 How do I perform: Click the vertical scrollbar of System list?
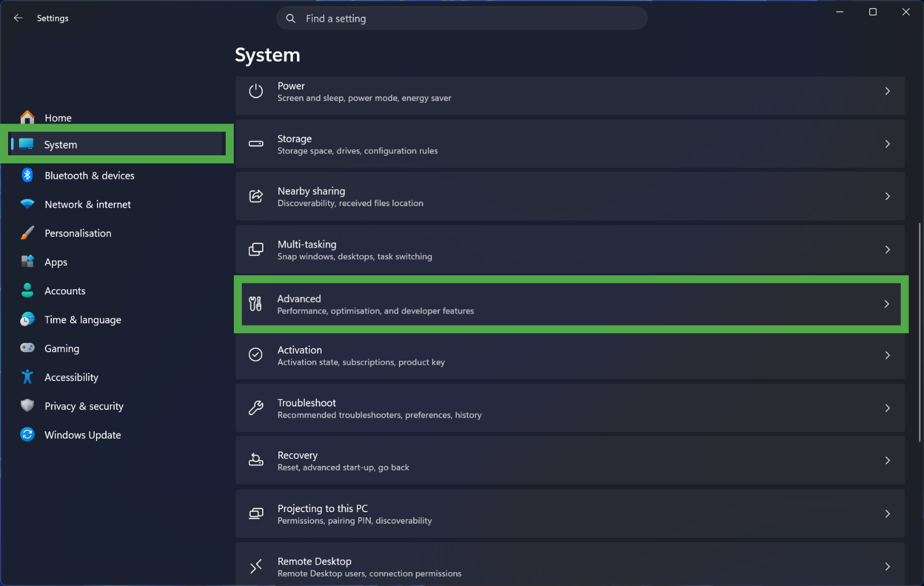coord(919,332)
